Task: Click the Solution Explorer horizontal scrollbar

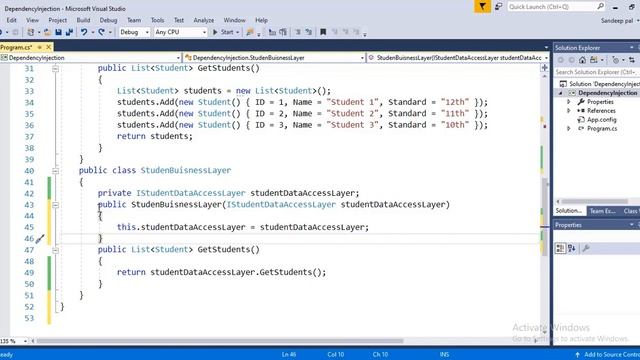Action: 594,201
